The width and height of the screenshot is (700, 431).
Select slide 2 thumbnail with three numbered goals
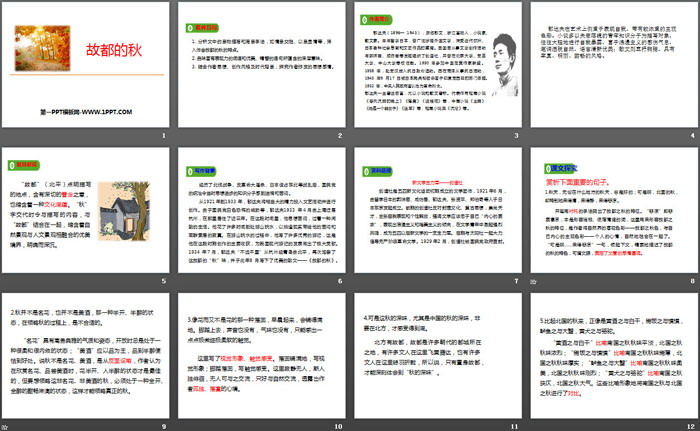point(262,65)
